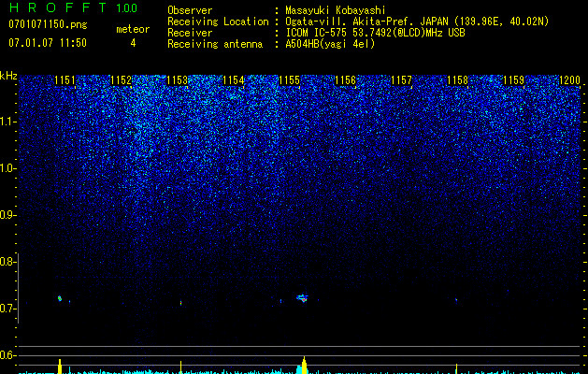The image size is (588, 374).
Task: Click the 0.6 kHz axis label
Action: point(7,355)
